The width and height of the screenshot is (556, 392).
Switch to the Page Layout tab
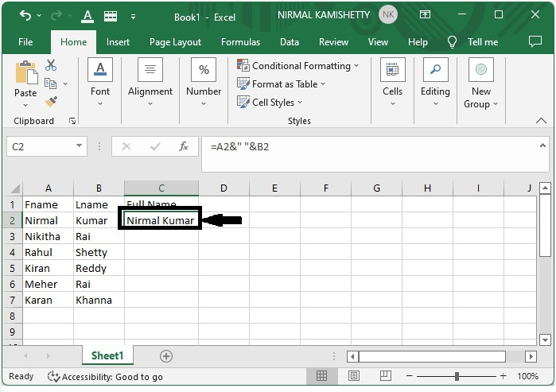click(x=175, y=42)
